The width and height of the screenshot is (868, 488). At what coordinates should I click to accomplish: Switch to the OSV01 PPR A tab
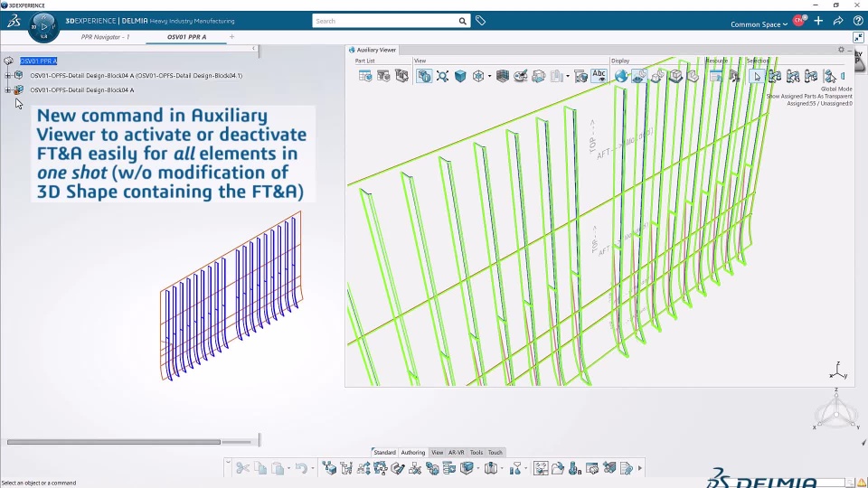pyautogui.click(x=186, y=37)
